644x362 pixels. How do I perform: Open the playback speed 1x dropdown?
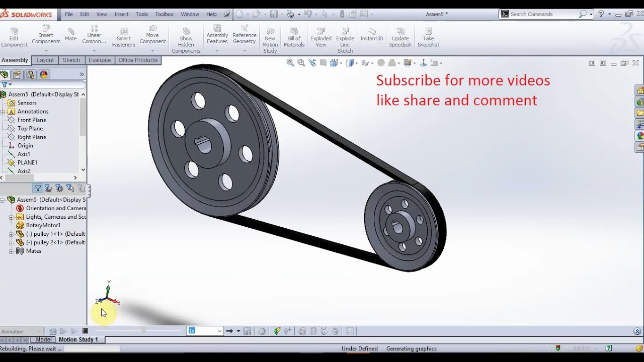pos(220,331)
